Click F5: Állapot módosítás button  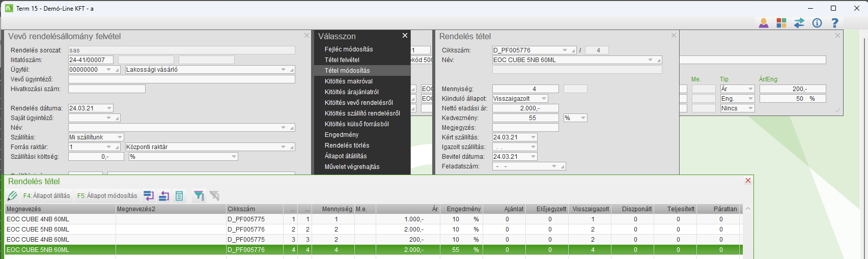point(107,196)
